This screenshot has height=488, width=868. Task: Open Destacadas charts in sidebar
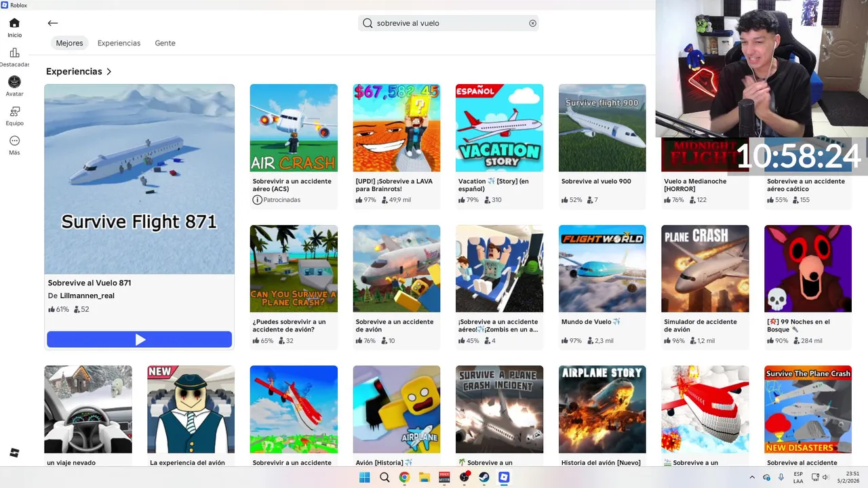(14, 57)
